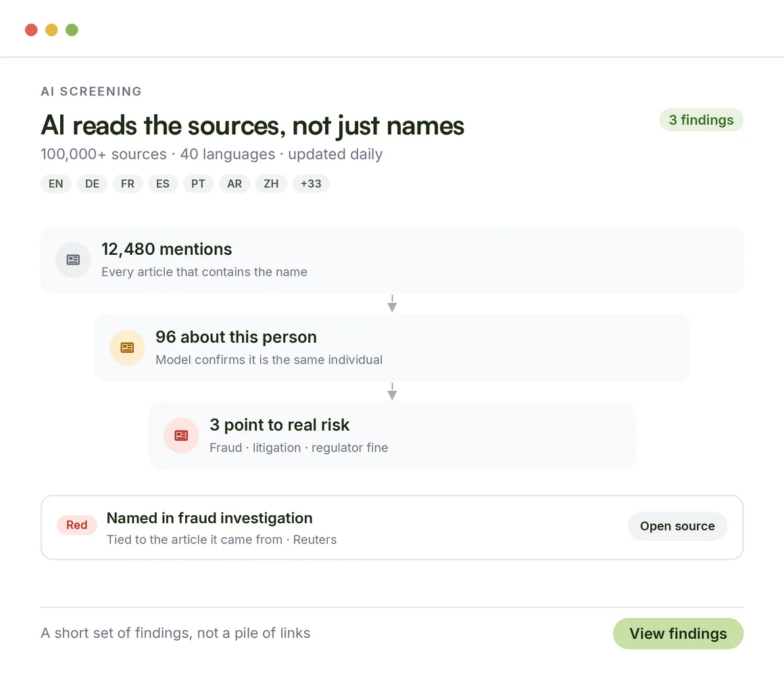
Task: Click the red newspaper icon beside 3 point to real risk
Action: click(x=181, y=435)
